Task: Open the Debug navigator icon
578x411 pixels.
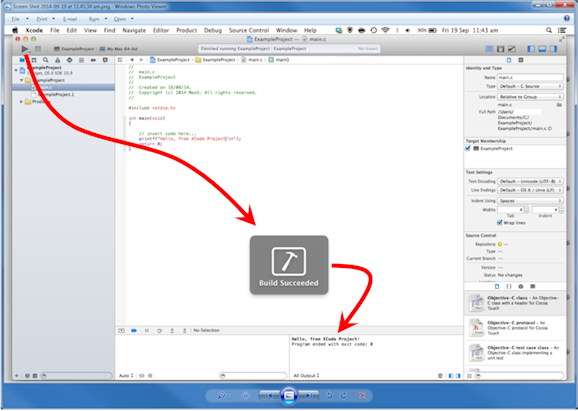Action: (81, 60)
